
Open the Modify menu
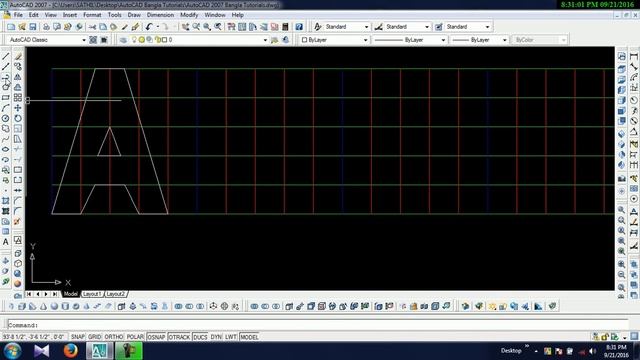[x=189, y=15]
